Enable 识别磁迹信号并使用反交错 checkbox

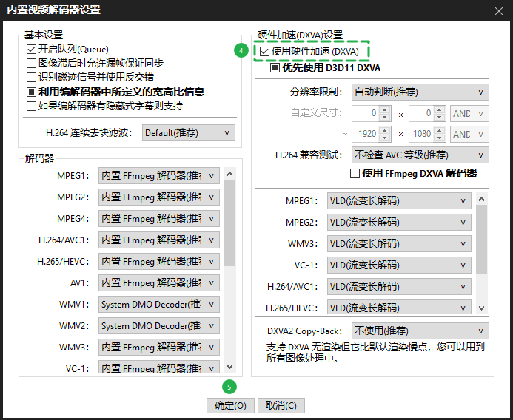pos(32,78)
